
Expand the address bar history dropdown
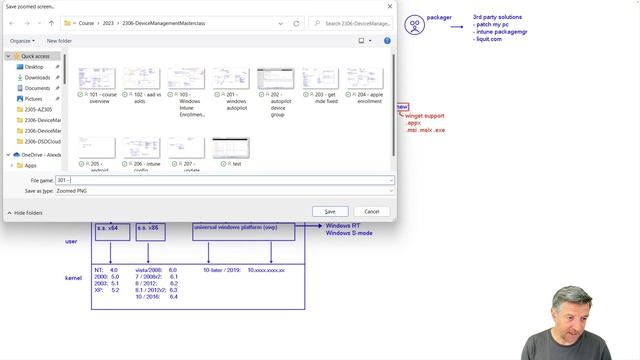(x=280, y=23)
